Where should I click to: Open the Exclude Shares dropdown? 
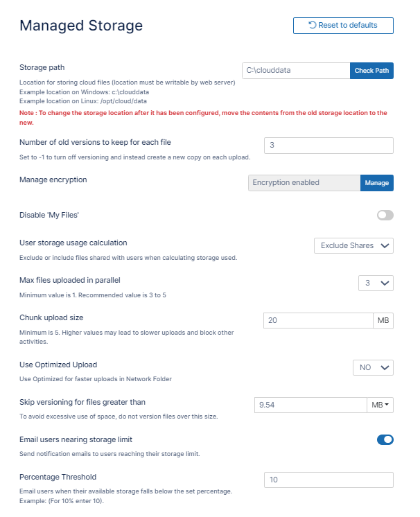click(353, 245)
